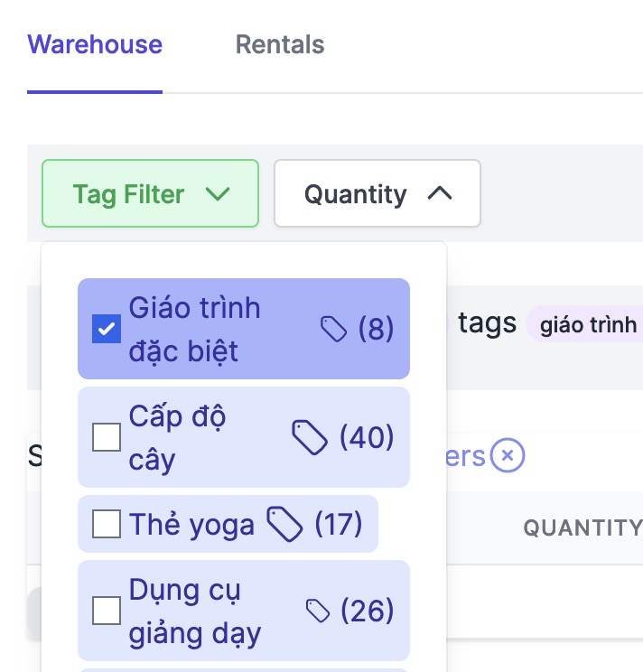The width and height of the screenshot is (643, 672).
Task: Click the tag icon in Dụng cụ giảng dạy row
Action: click(318, 611)
